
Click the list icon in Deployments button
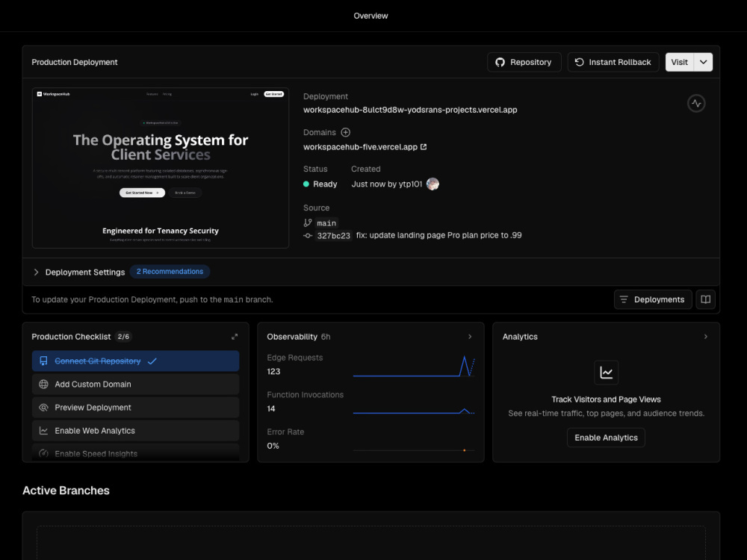point(624,299)
